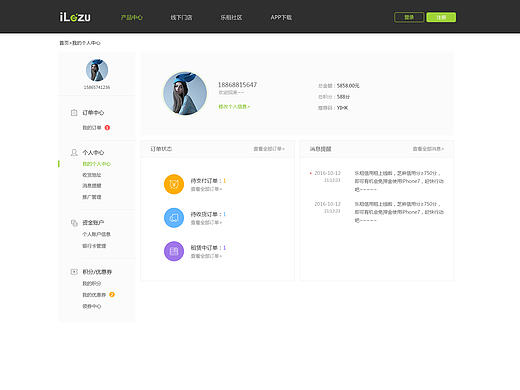
Task: Click the 消息提醒 panel title
Action: pyautogui.click(x=320, y=149)
